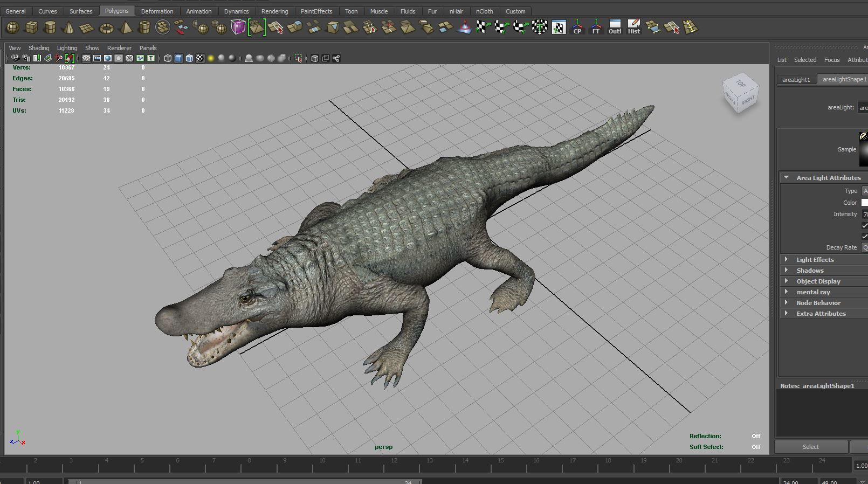Toggle textured display checker icon
868x484 pixels.
(200, 58)
